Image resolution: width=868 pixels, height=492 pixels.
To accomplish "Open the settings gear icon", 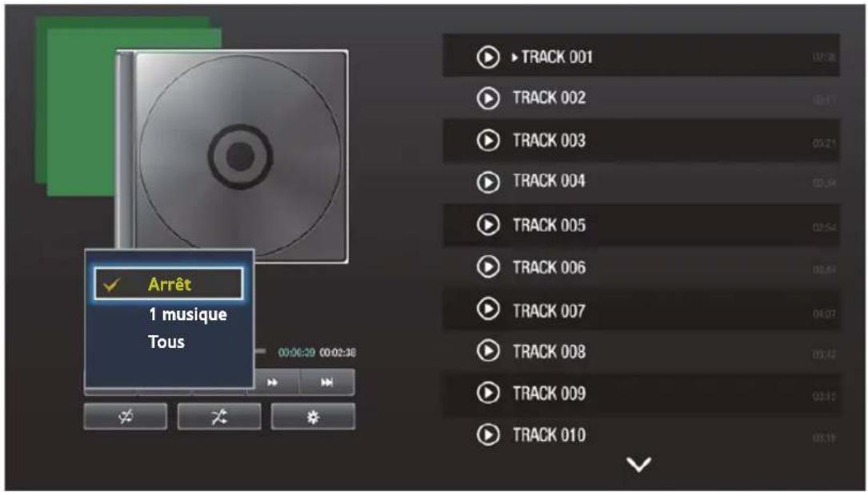I will coord(311,415).
